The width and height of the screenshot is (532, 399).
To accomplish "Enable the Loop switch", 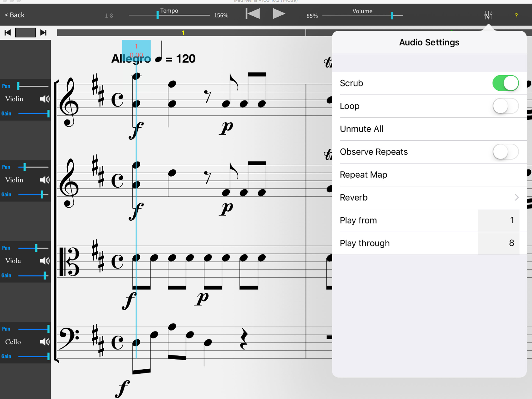I will pos(505,106).
